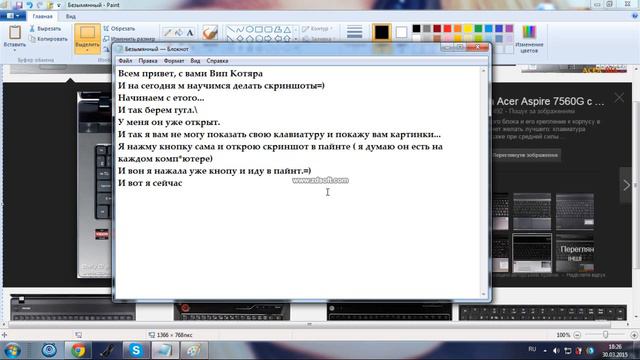
Task: Open Правка menu in Notepad
Action: tap(148, 61)
